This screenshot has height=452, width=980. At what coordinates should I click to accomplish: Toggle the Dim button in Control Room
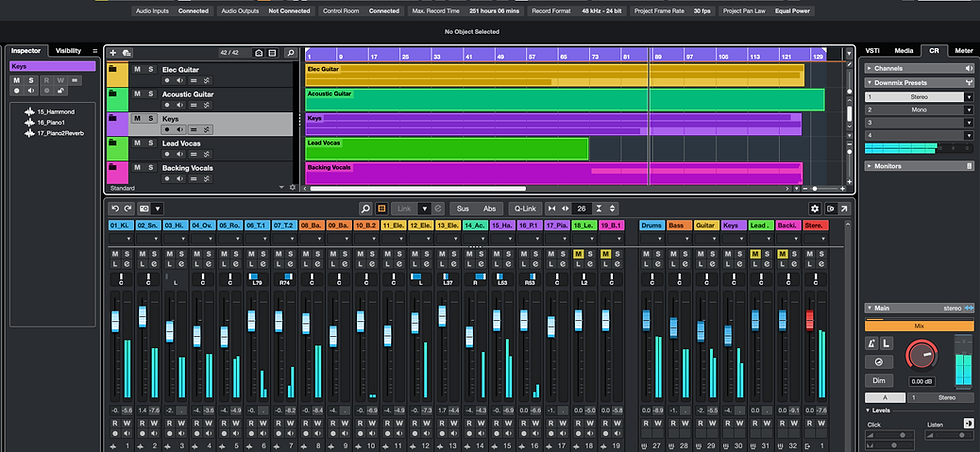click(x=878, y=380)
